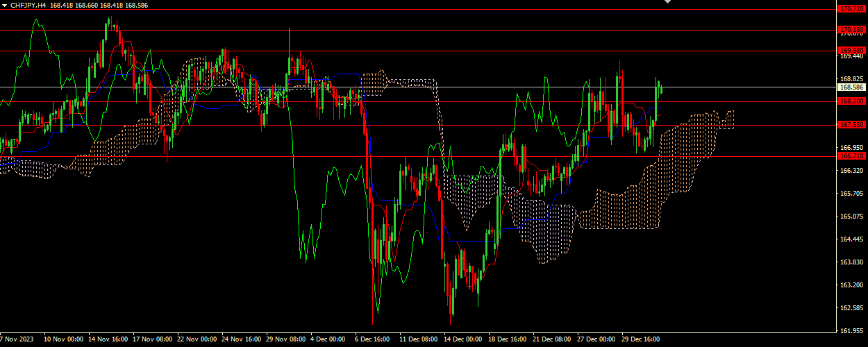Click the 14 Dec 00:00 time label
Screen dimensions: 868x347
(464, 340)
